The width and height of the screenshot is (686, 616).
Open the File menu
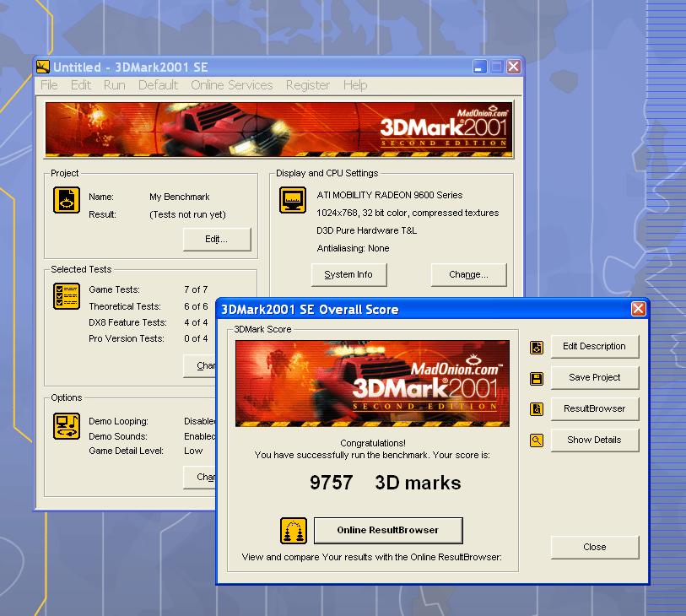(49, 85)
